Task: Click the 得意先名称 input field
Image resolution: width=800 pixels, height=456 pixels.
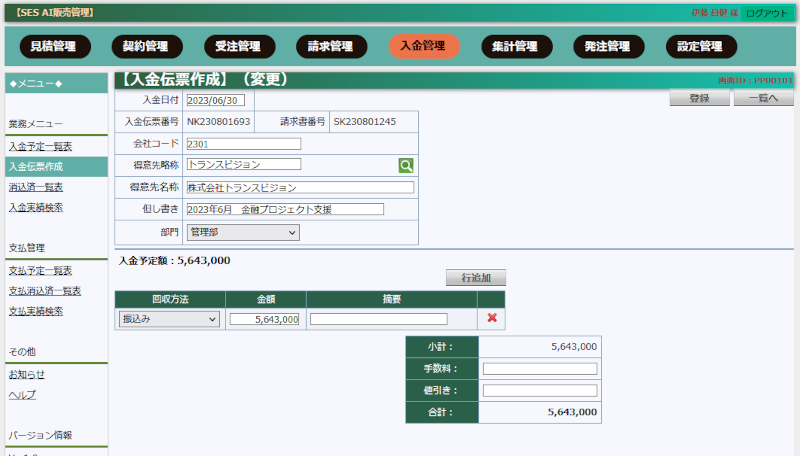Action: click(301, 187)
